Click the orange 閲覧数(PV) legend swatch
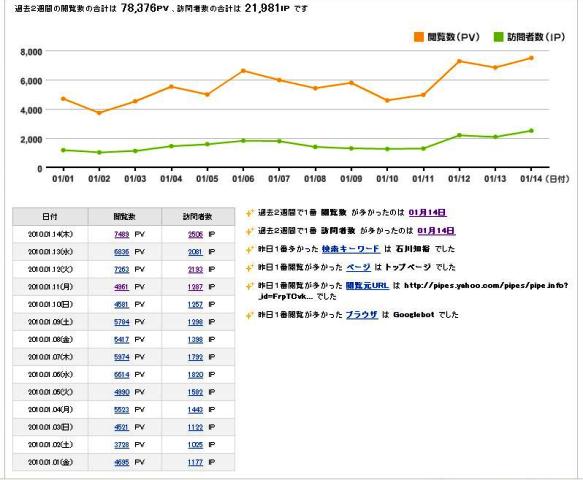583x480 pixels. coord(419,37)
